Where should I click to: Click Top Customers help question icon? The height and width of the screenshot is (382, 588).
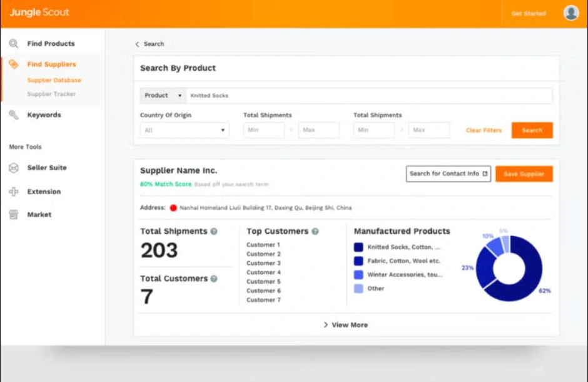315,232
